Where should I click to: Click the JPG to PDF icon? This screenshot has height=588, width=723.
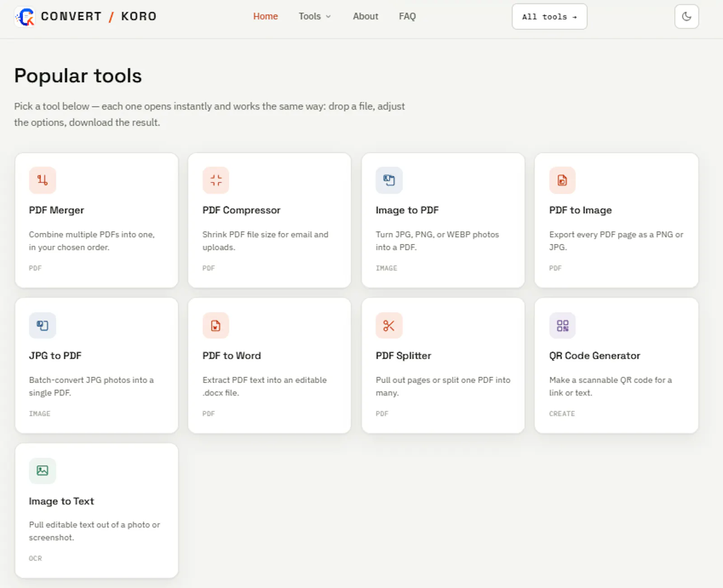tap(42, 326)
